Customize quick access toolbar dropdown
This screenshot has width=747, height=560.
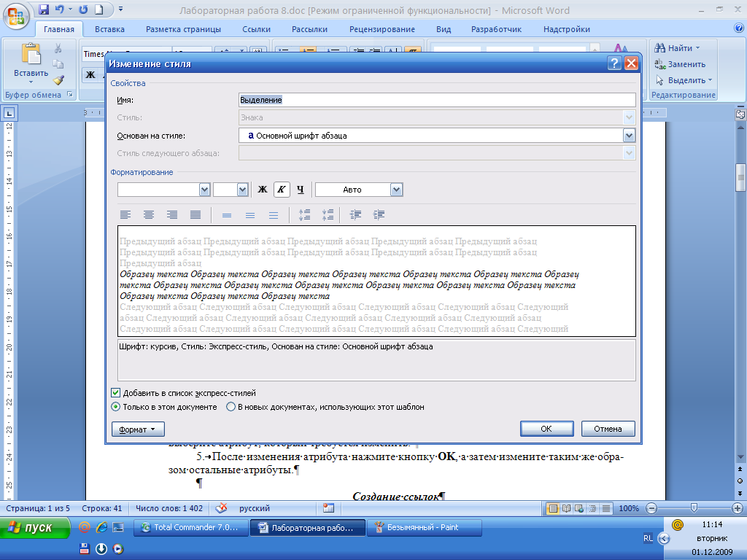coord(120,9)
